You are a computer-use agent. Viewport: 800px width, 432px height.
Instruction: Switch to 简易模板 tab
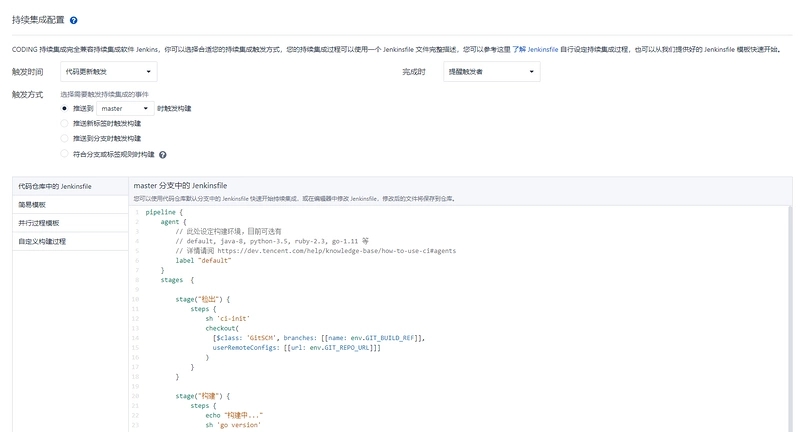pyautogui.click(x=70, y=205)
